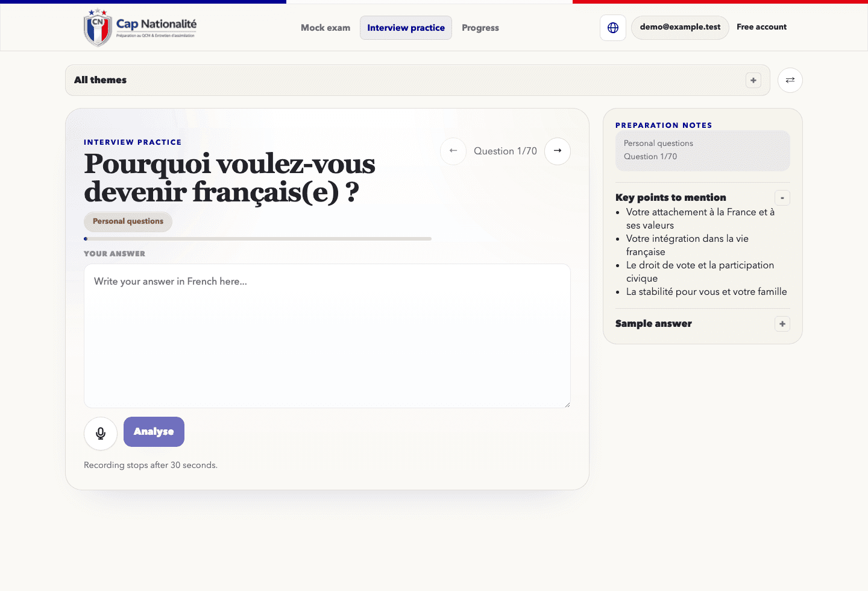Click the 'Recording stops after 30 seconds' note
Viewport: 868px width, 591px height.
151,466
